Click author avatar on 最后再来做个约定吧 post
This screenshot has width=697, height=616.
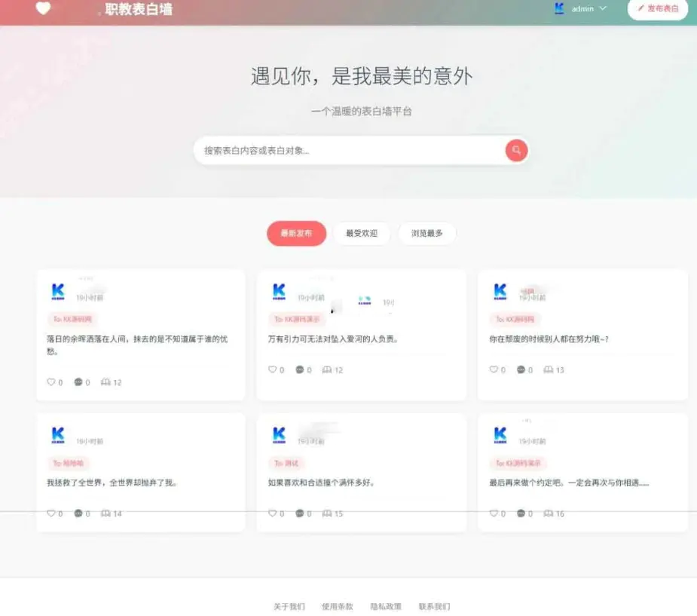(500, 436)
